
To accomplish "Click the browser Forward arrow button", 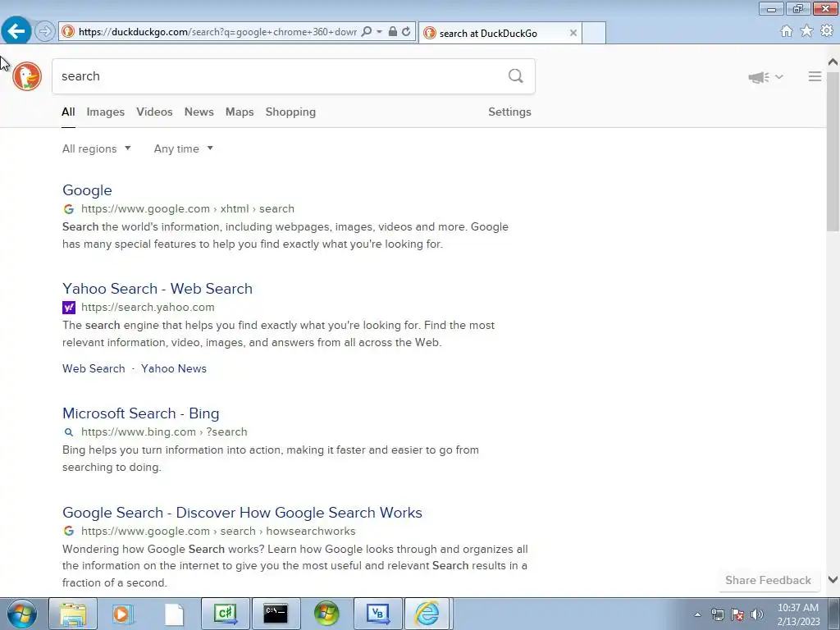I will (x=45, y=32).
